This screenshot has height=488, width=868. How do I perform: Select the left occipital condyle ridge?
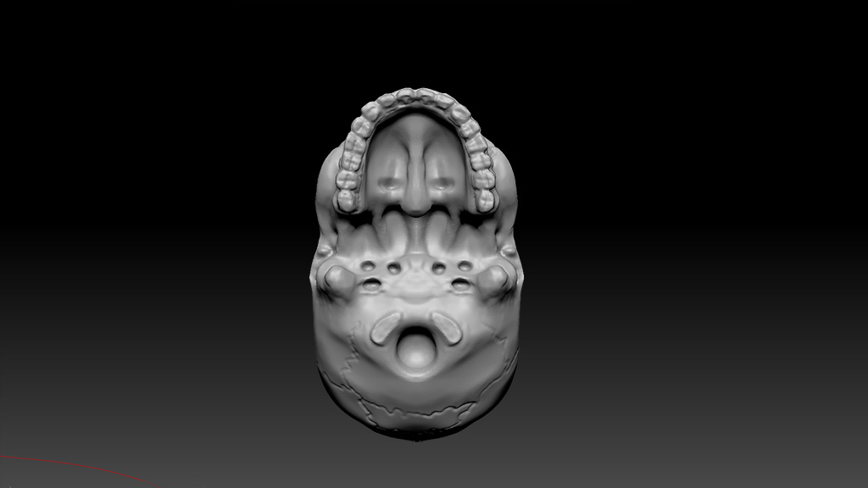(x=387, y=326)
